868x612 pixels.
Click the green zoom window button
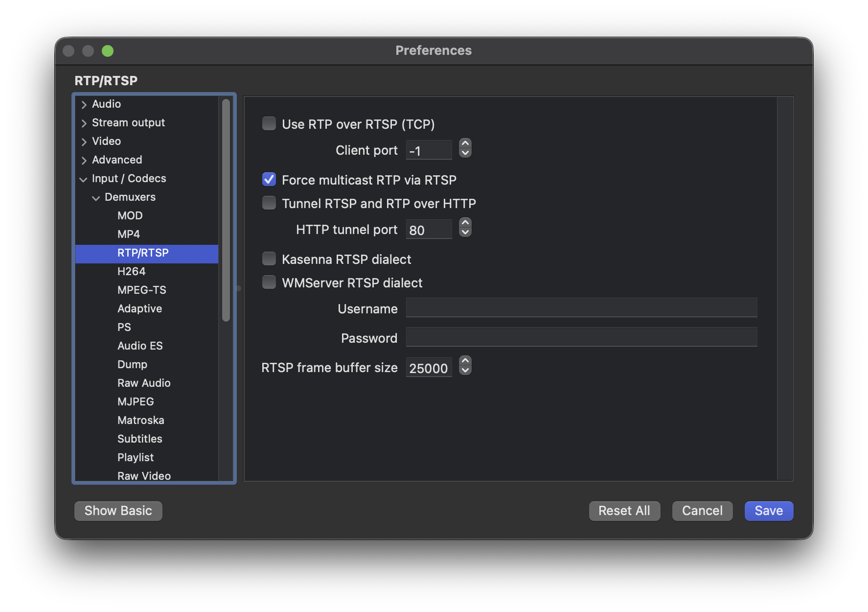click(x=108, y=51)
